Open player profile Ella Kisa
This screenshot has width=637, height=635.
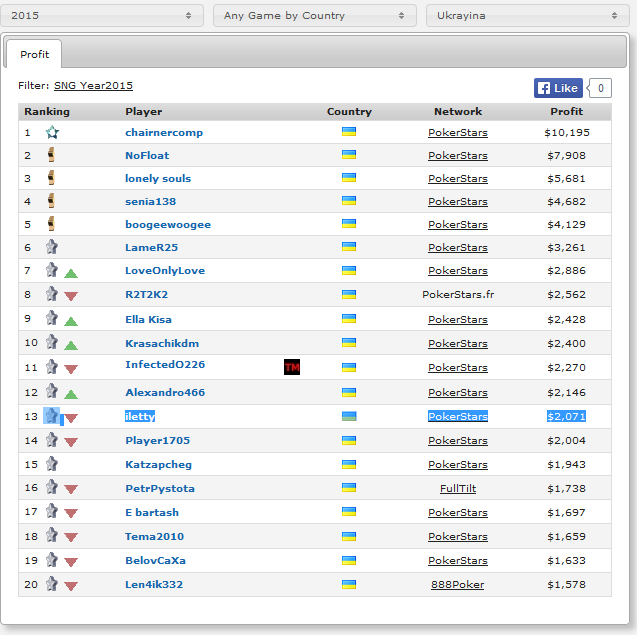tap(148, 319)
